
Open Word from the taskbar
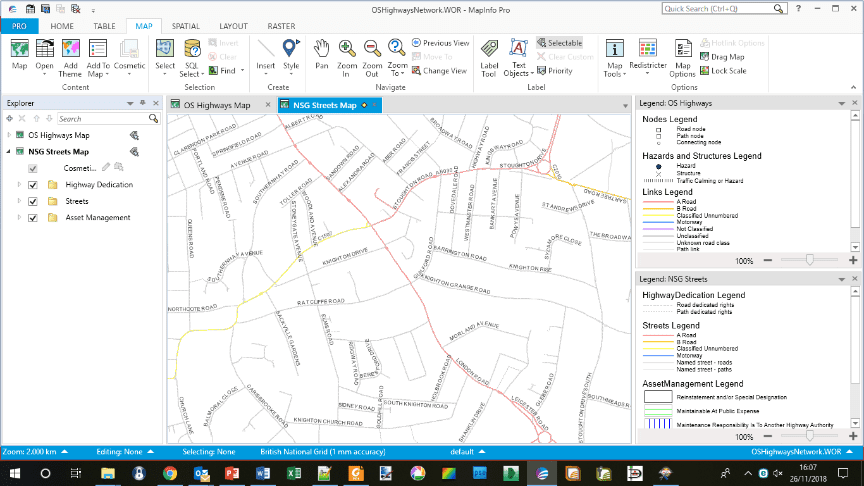[263, 473]
